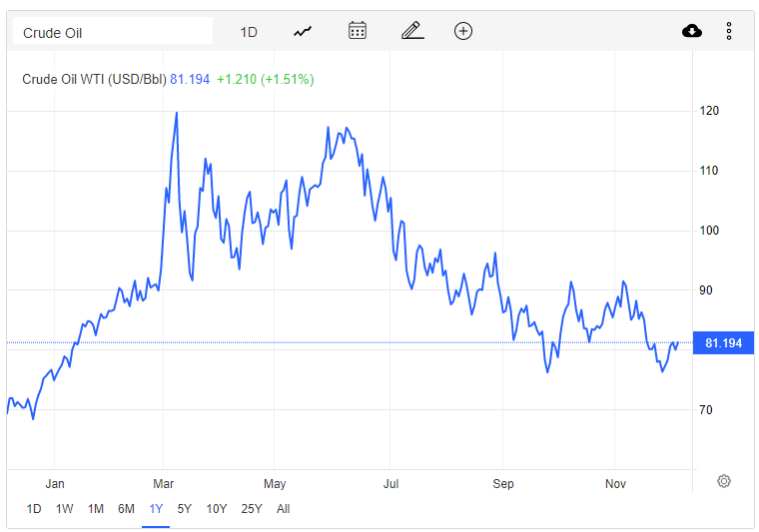This screenshot has height=532, width=759.
Task: Open the line chart type selector
Action: (x=303, y=32)
